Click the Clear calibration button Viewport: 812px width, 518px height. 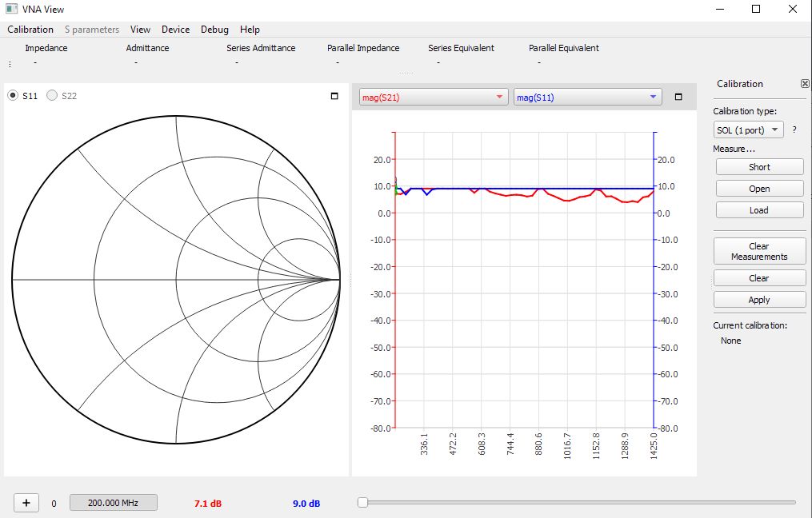point(759,278)
